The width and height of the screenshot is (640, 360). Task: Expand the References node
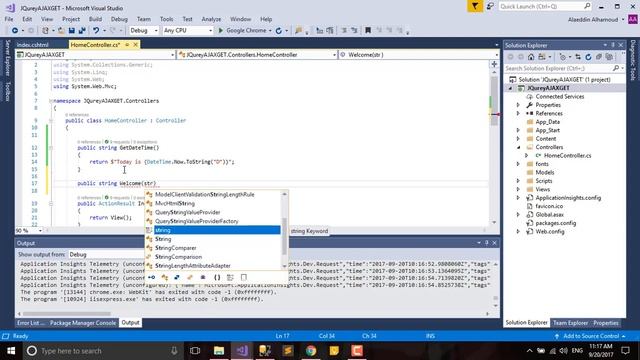[x=518, y=113]
